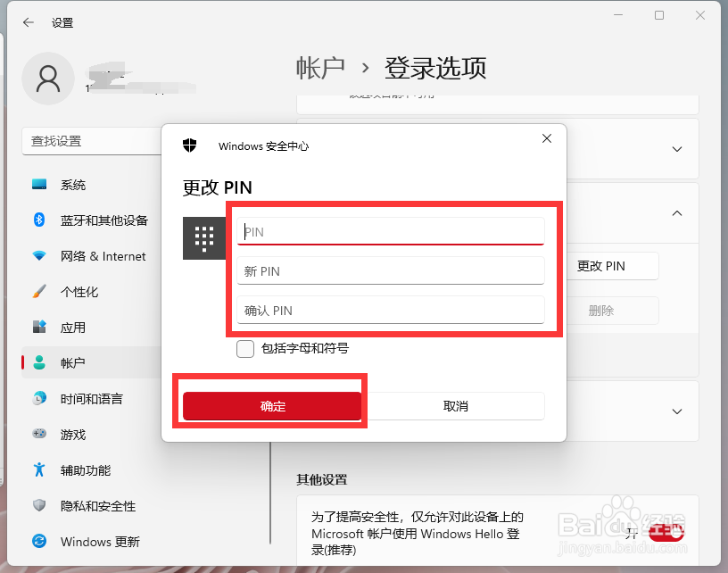Focus the 新 PIN input field

coord(391,270)
